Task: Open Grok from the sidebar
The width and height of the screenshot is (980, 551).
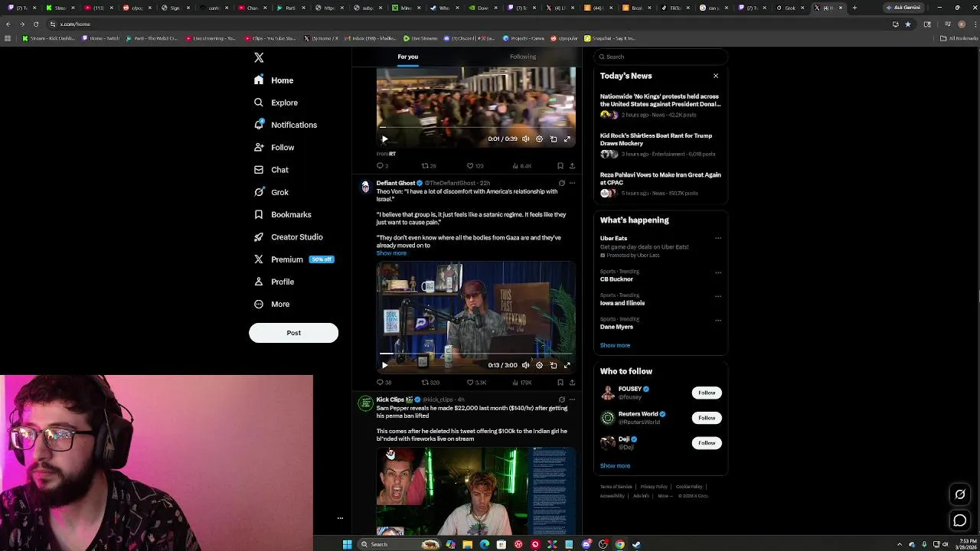Action: 272,192
